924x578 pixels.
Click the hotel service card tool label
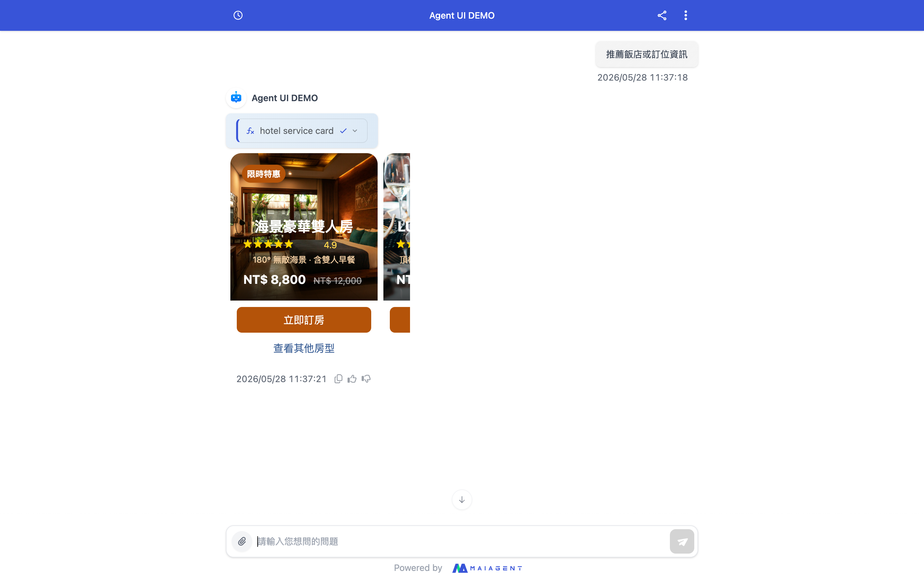point(297,131)
